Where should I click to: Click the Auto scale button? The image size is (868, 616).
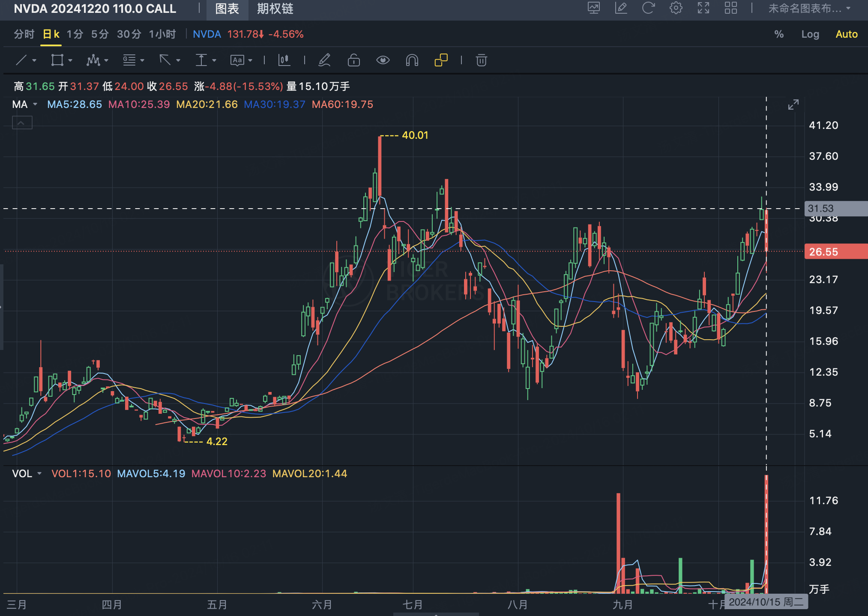846,34
